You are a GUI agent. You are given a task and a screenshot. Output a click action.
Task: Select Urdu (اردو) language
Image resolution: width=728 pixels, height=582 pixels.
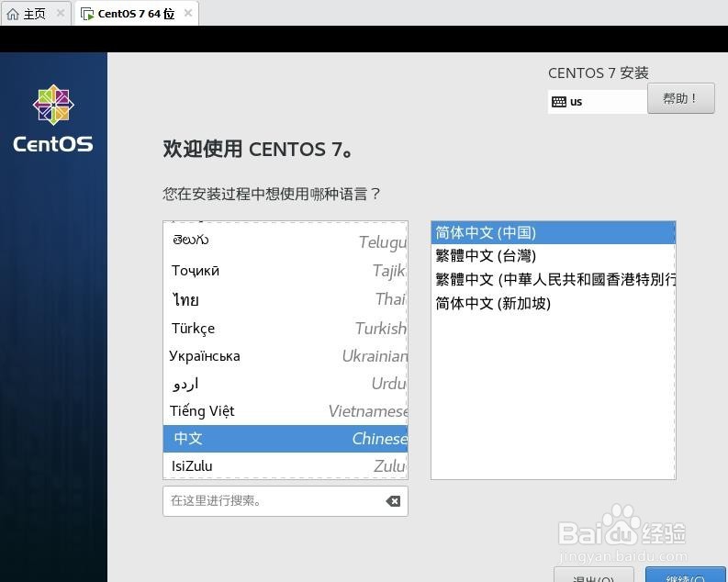286,384
